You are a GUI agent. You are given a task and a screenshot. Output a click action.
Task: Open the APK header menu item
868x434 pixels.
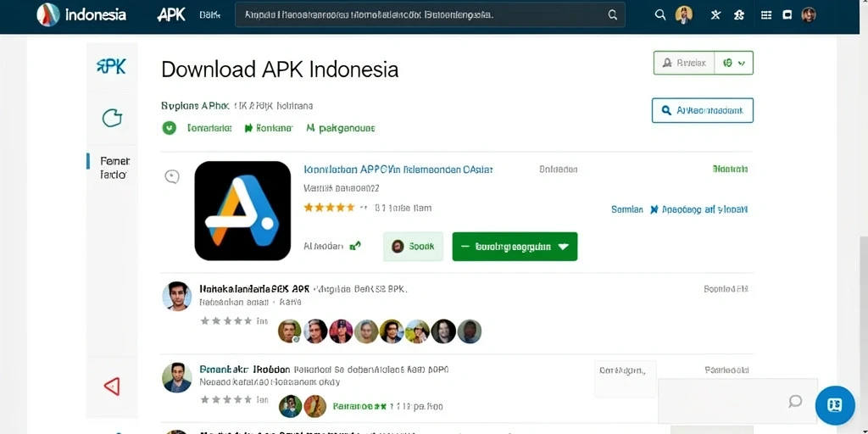(x=171, y=15)
